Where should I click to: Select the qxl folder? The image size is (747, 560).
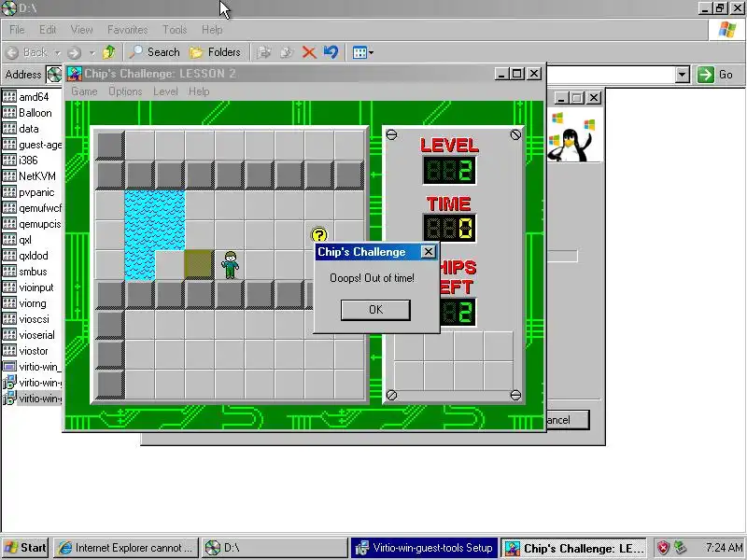17,240
